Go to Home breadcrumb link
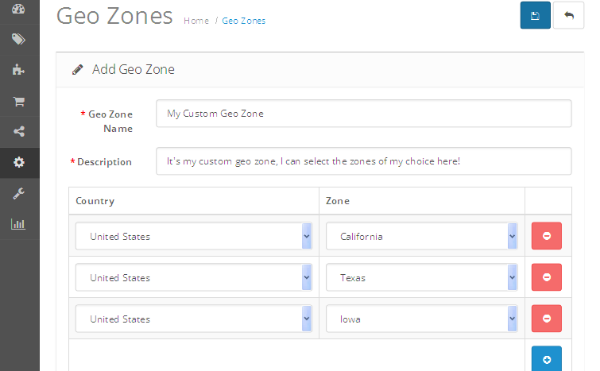Viewport: 600px width, 371px height. (x=196, y=21)
